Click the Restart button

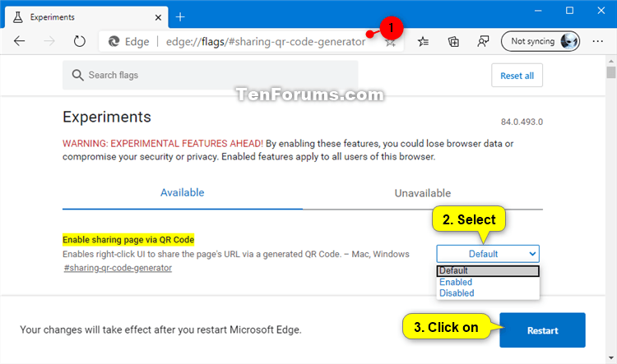tap(542, 330)
